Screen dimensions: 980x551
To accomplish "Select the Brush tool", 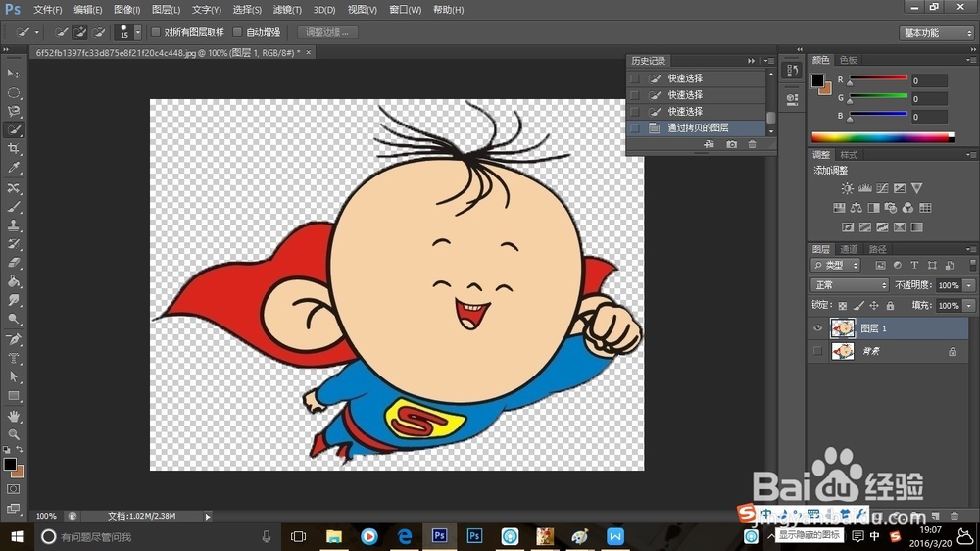I will coord(13,207).
